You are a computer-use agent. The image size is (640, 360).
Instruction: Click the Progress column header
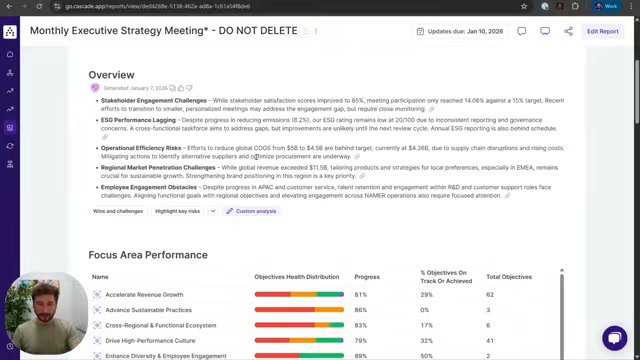point(367,277)
